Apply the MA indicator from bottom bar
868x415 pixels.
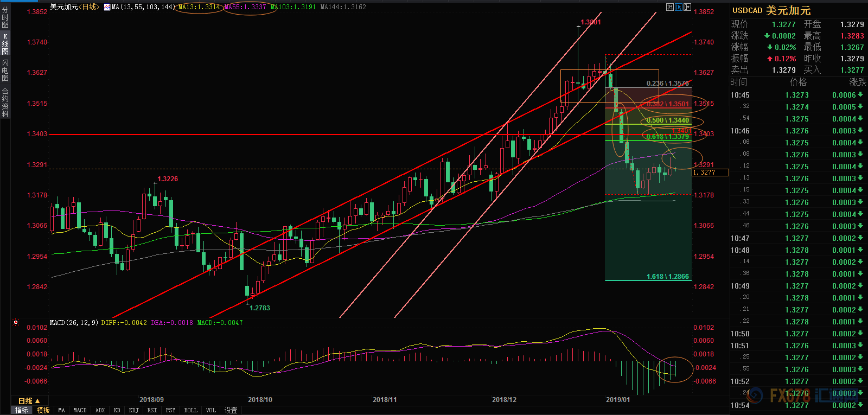(61, 410)
